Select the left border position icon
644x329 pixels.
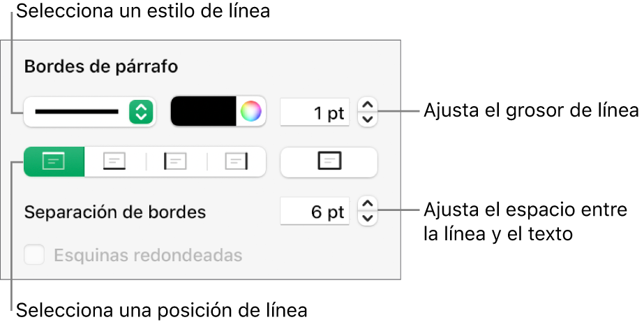click(176, 161)
